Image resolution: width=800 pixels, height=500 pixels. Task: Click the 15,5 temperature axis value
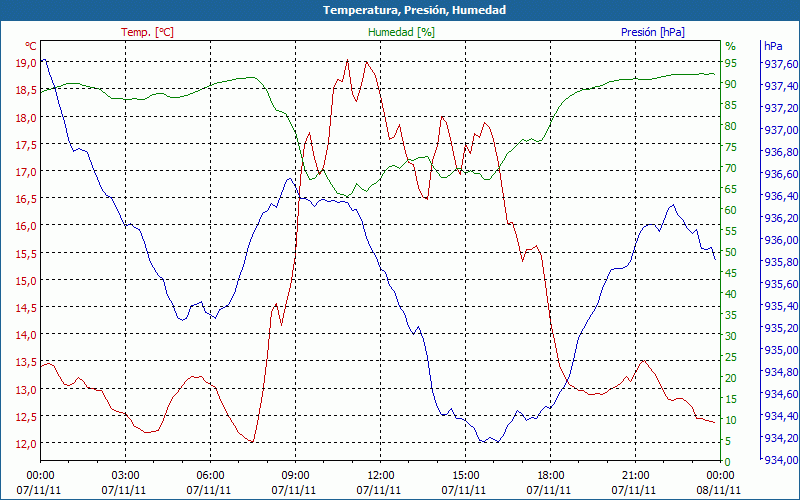click(x=27, y=254)
